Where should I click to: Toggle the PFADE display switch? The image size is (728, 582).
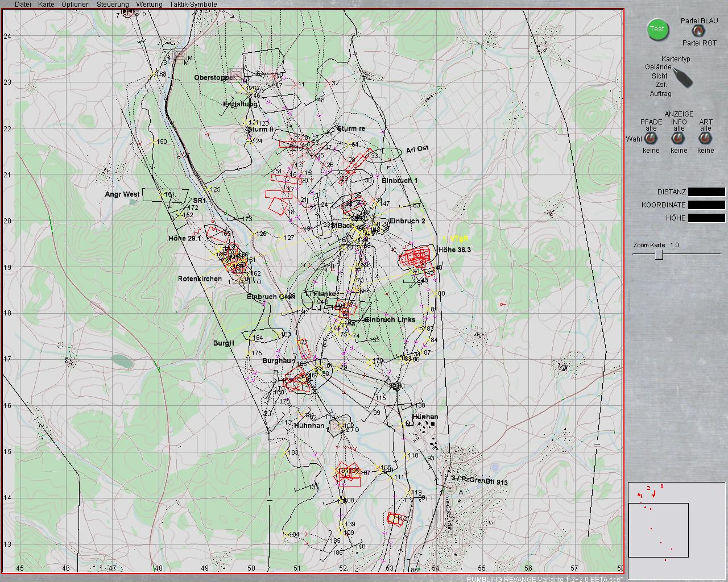pyautogui.click(x=651, y=139)
